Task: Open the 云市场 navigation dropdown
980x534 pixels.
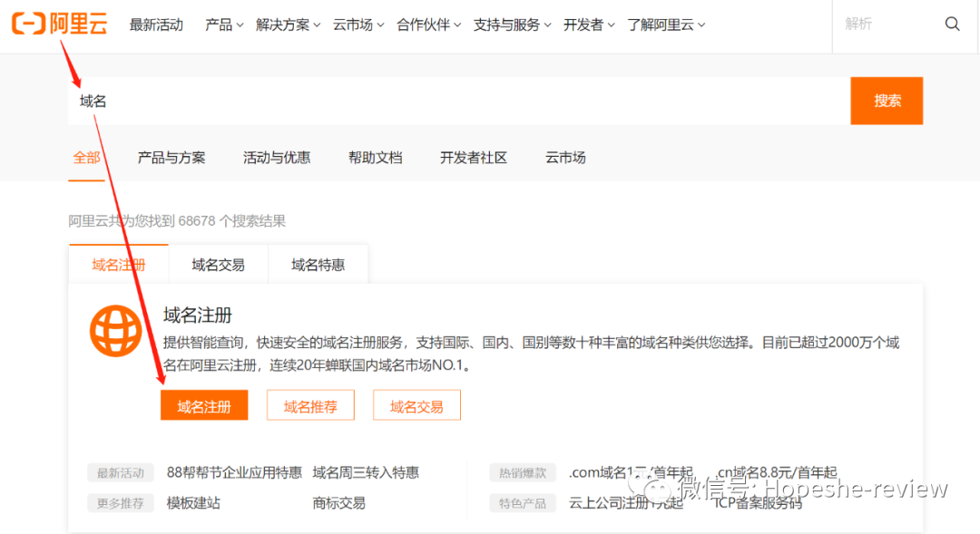Action: [x=358, y=24]
